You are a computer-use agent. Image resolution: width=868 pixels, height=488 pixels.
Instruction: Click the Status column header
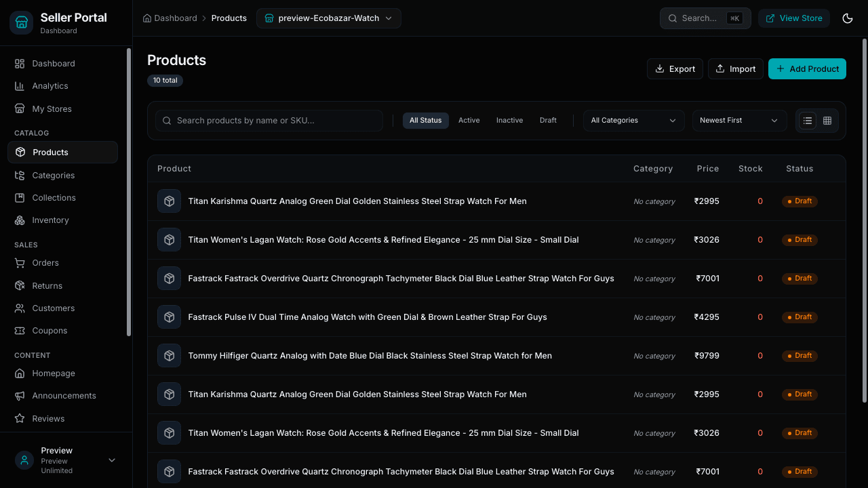[800, 169]
